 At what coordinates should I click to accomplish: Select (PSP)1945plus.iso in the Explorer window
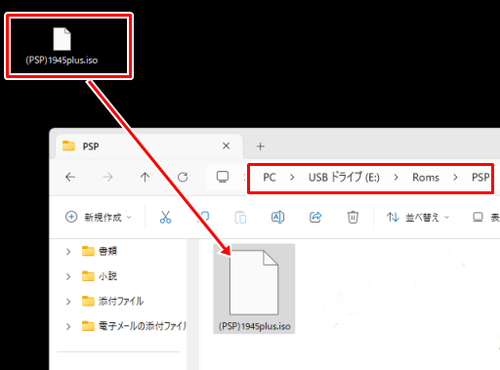pyautogui.click(x=254, y=289)
